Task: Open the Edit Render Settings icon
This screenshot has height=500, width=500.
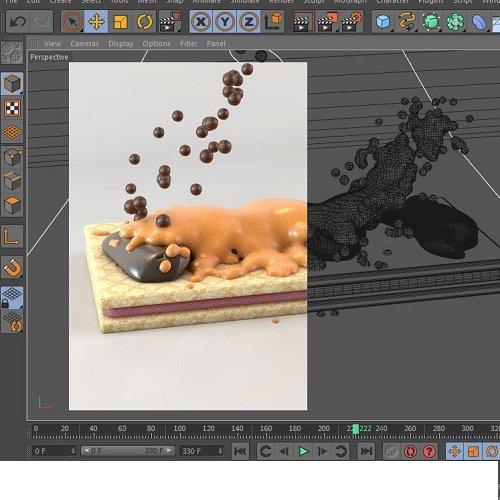Action: [x=352, y=22]
